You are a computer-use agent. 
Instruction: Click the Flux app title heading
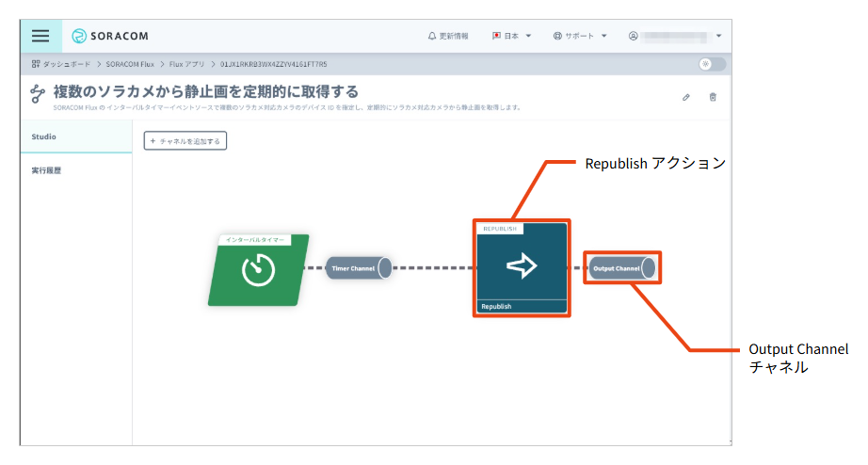pyautogui.click(x=206, y=91)
